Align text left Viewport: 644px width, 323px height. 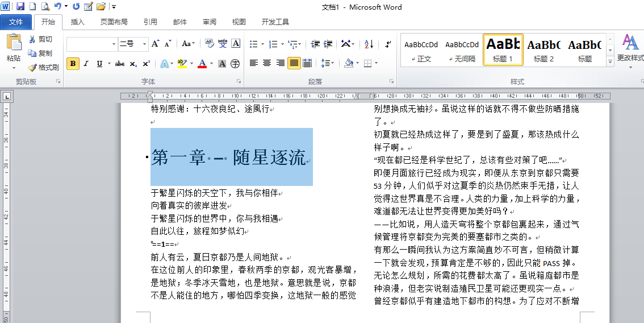tap(254, 63)
